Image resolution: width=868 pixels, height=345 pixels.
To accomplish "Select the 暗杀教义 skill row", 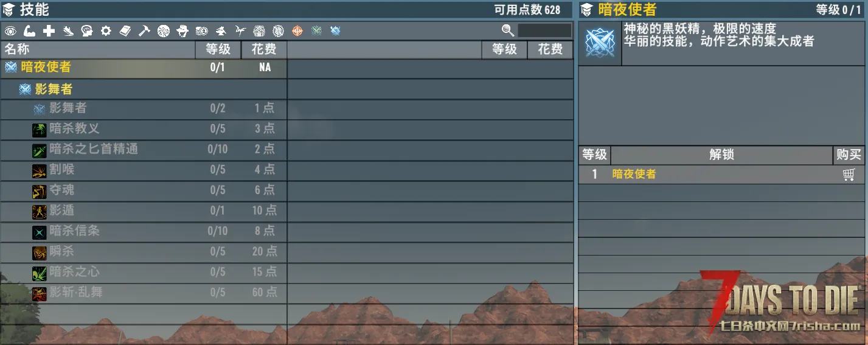I will pyautogui.click(x=74, y=128).
